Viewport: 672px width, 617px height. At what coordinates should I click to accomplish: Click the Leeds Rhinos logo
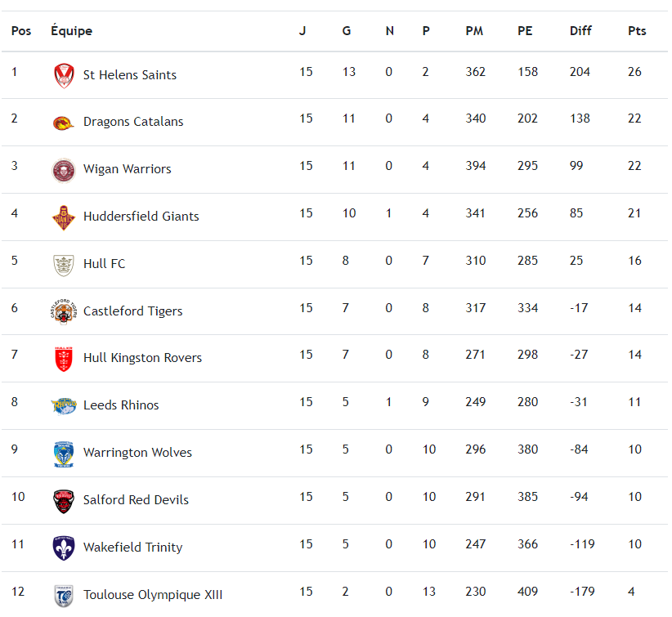click(63, 405)
